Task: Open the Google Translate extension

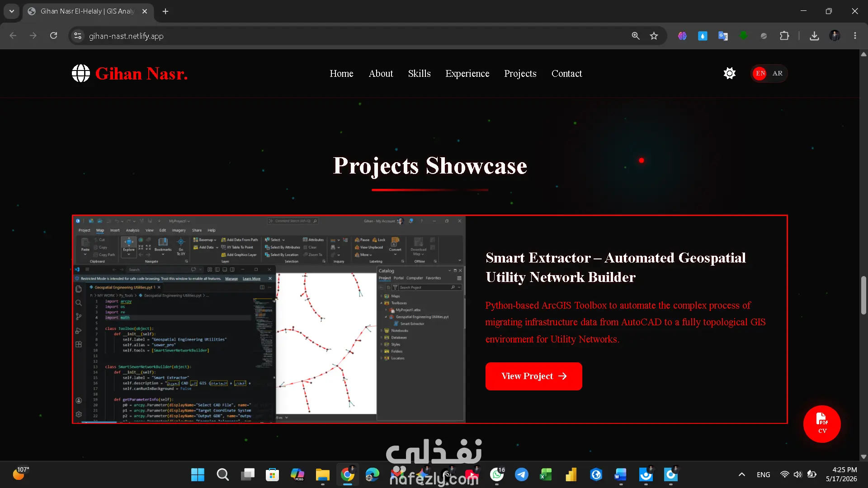Action: tap(723, 36)
